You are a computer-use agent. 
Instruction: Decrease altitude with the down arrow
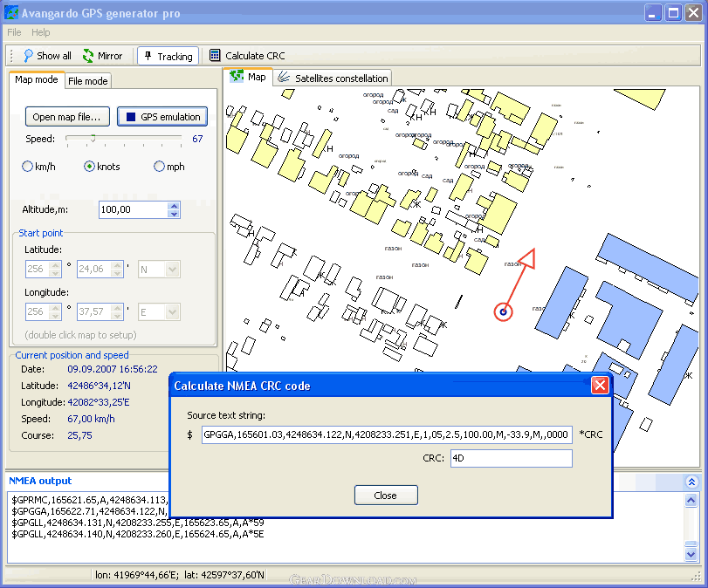tap(174, 214)
